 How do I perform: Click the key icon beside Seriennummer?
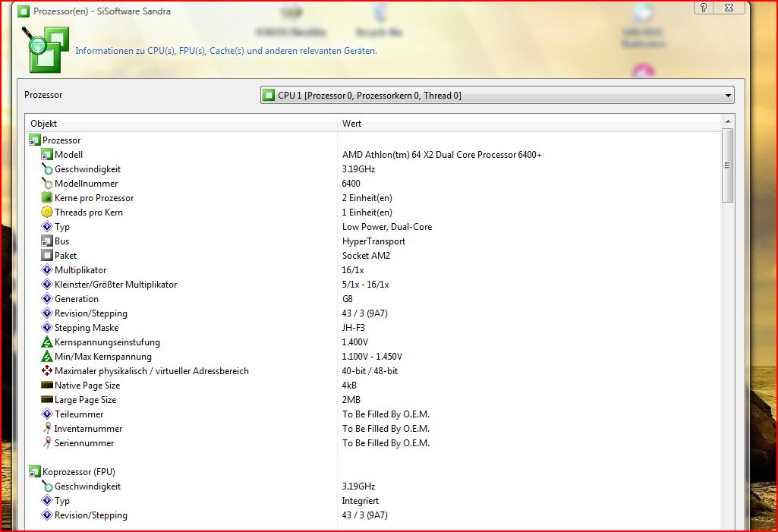coord(46,442)
